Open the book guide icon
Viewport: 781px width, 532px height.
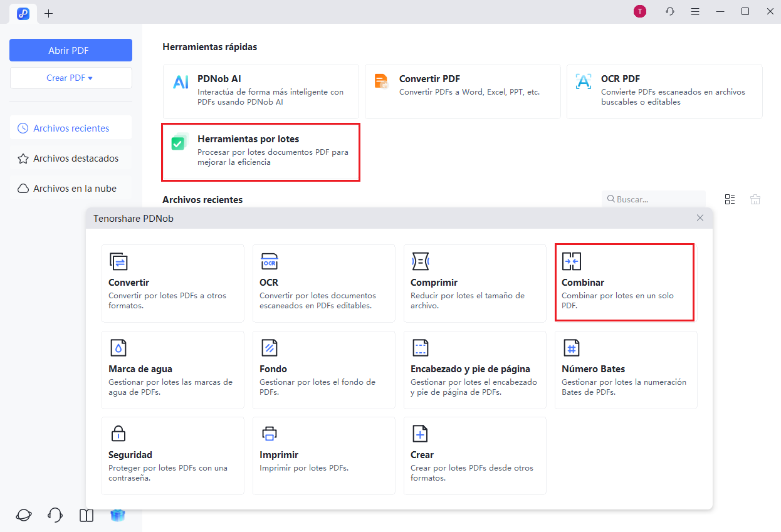86,515
